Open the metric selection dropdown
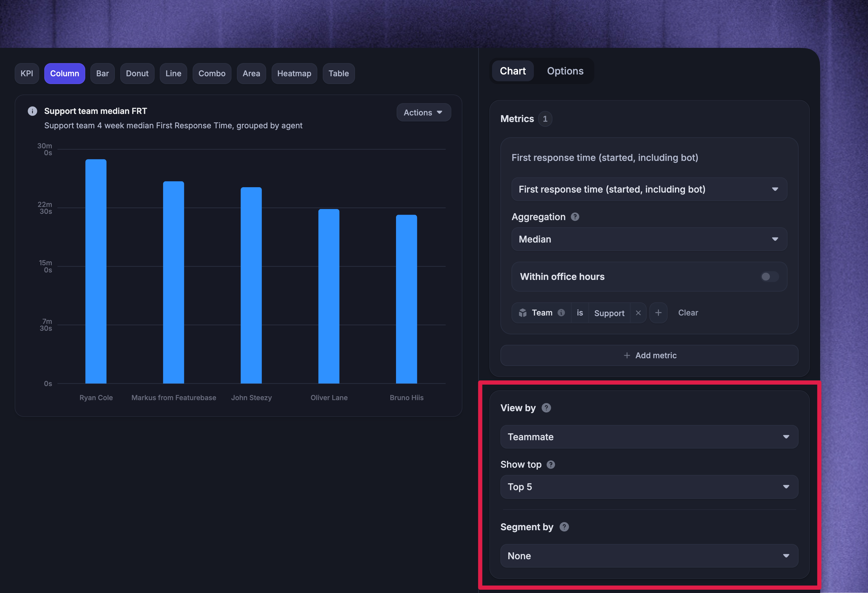The image size is (868, 593). pyautogui.click(x=649, y=189)
